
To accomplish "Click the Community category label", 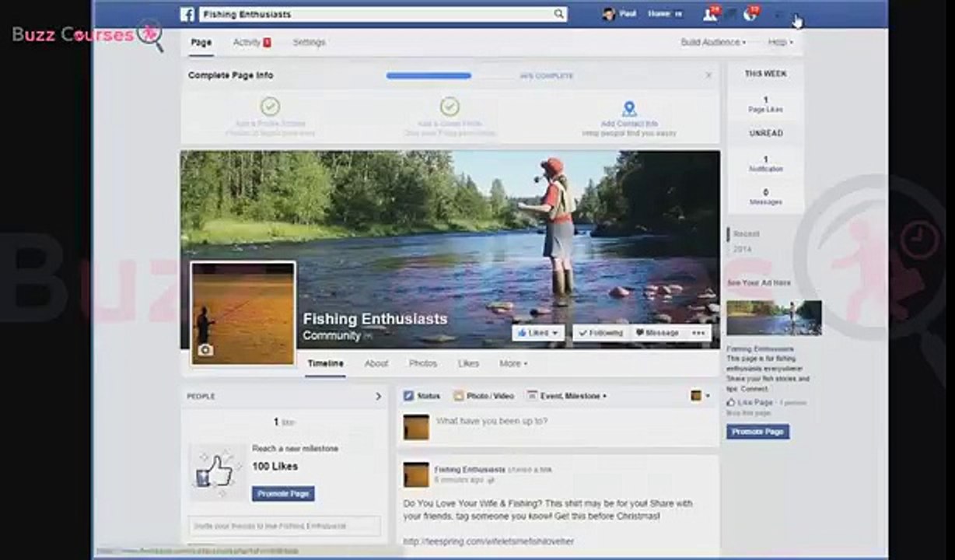I will 332,336.
